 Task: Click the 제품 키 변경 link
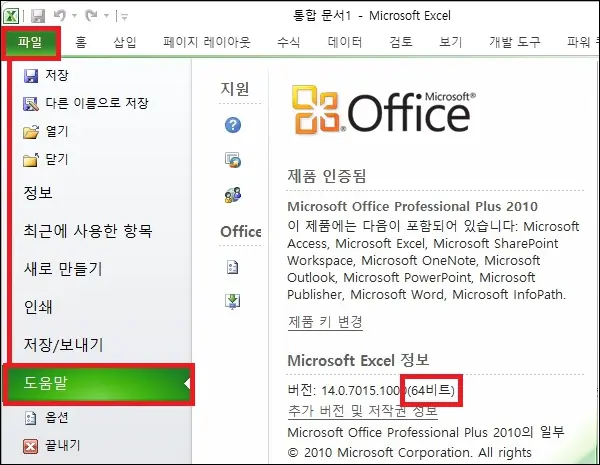(325, 322)
